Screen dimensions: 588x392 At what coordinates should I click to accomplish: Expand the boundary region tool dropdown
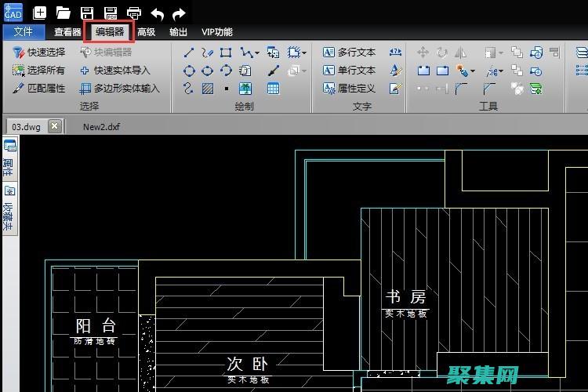[303, 53]
